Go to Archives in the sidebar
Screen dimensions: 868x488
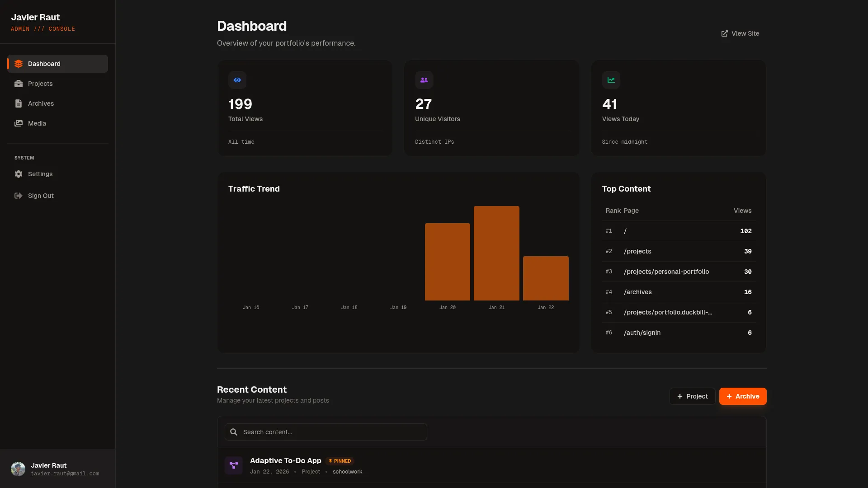coord(41,103)
